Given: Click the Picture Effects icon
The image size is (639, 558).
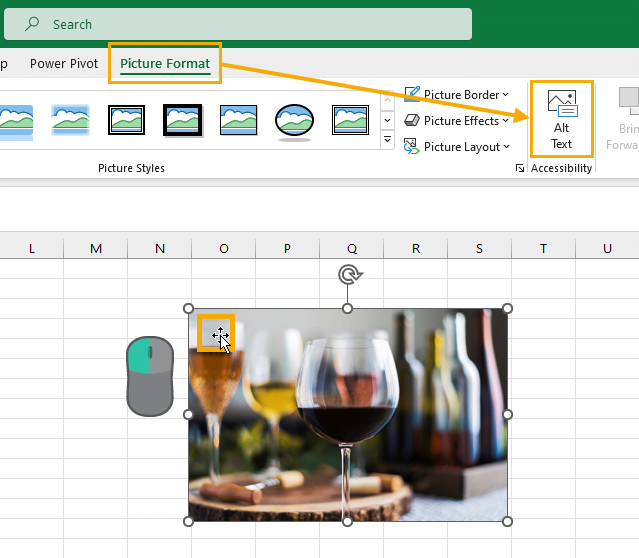Looking at the screenshot, I should pos(412,120).
